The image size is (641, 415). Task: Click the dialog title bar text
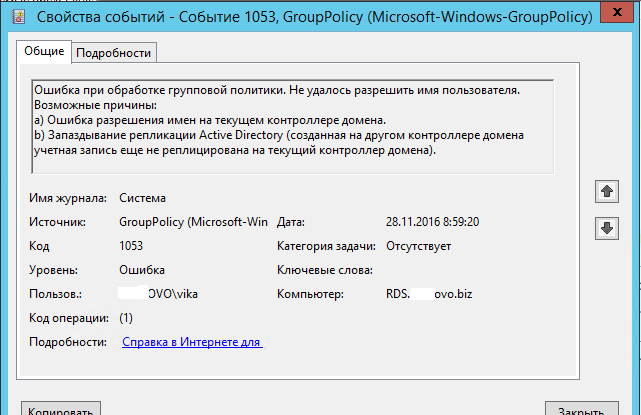click(314, 17)
